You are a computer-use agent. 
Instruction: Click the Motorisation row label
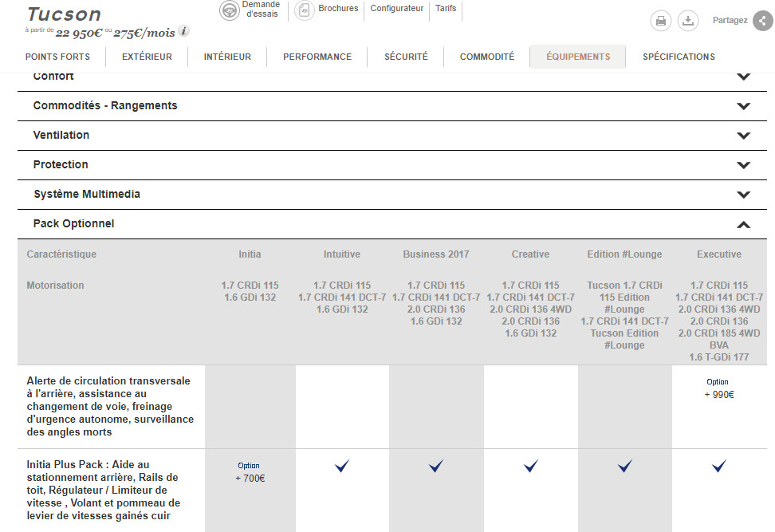point(55,286)
